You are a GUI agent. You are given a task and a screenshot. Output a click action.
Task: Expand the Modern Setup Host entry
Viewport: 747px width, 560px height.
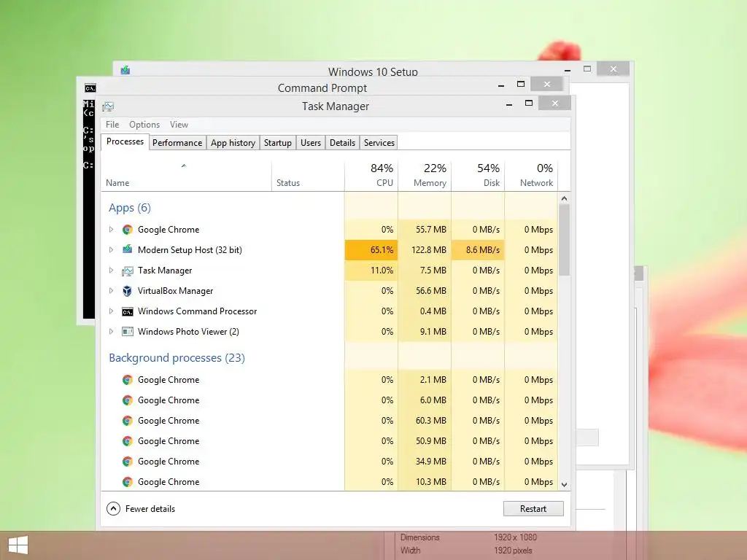(111, 249)
